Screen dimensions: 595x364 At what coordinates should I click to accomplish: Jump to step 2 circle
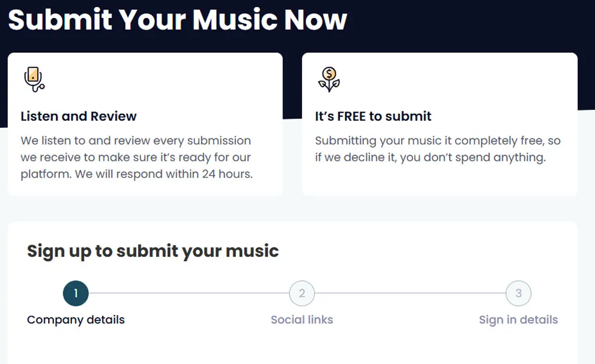coord(302,293)
